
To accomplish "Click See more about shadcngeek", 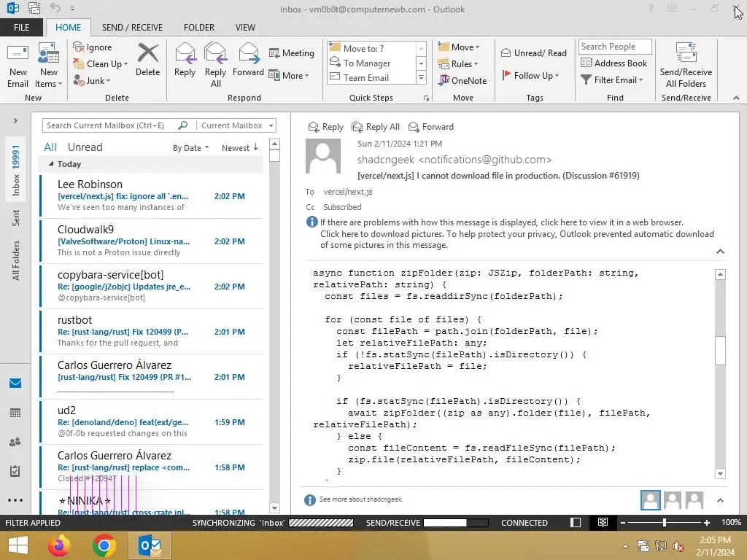I will 360,499.
